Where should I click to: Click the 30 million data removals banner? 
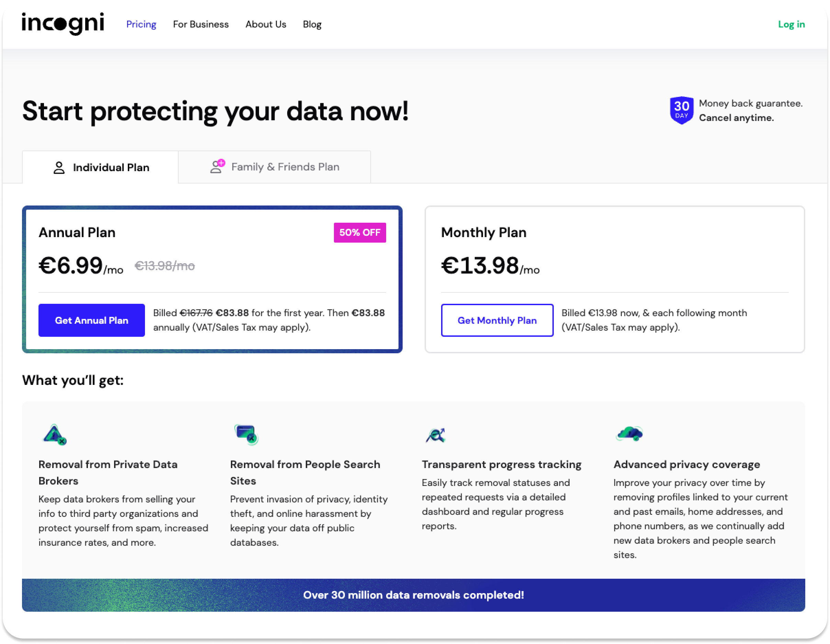pyautogui.click(x=414, y=595)
